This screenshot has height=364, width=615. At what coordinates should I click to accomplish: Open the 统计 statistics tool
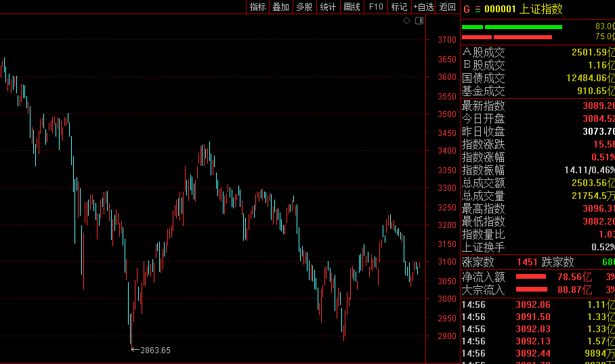[x=328, y=7]
